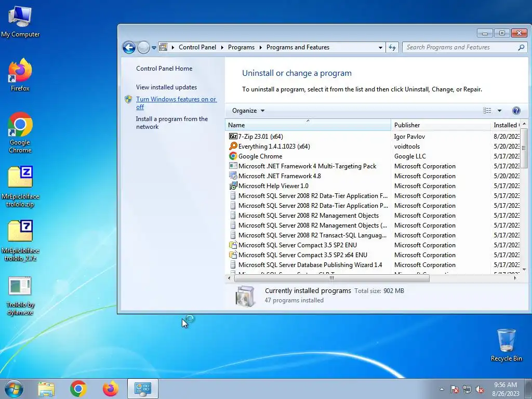The height and width of the screenshot is (399, 532).
Task: Click the Forward navigation arrow button
Action: 143,47
